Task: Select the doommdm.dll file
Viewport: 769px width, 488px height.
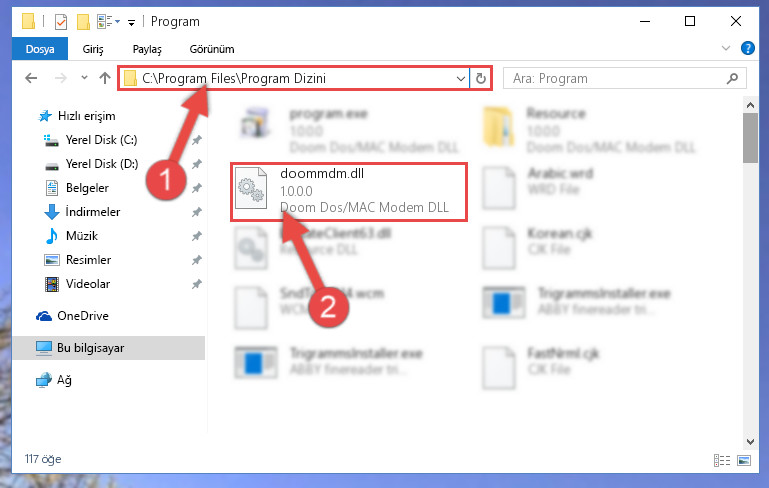Action: coord(349,192)
